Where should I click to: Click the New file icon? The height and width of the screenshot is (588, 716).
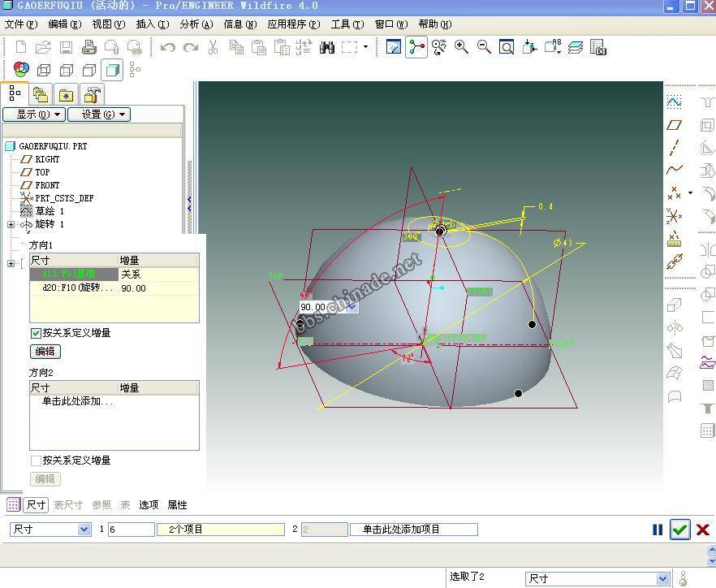[x=21, y=47]
